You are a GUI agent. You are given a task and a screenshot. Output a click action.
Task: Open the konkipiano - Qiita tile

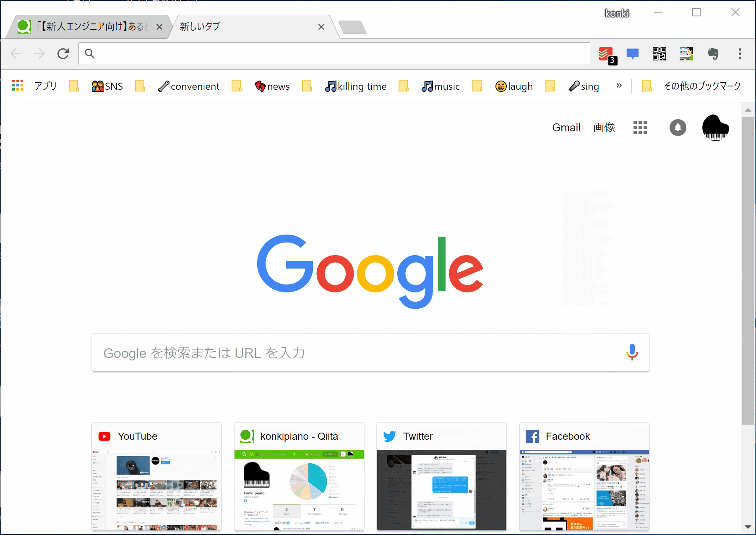pos(299,477)
